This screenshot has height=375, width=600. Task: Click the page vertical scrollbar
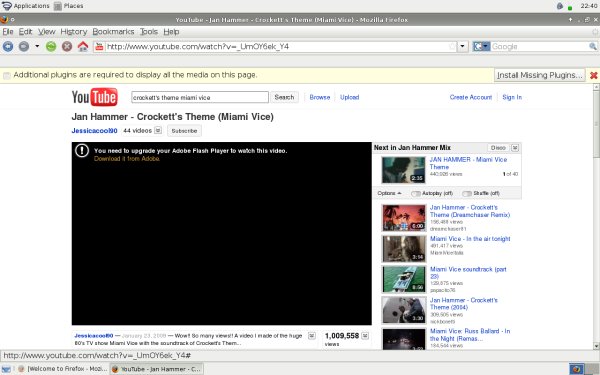(x=596, y=217)
